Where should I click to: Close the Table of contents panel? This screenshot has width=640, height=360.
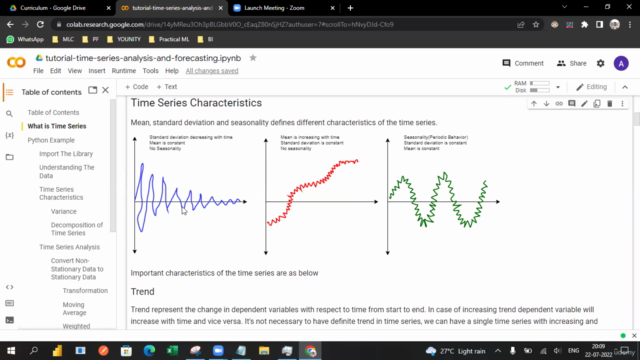coord(105,90)
